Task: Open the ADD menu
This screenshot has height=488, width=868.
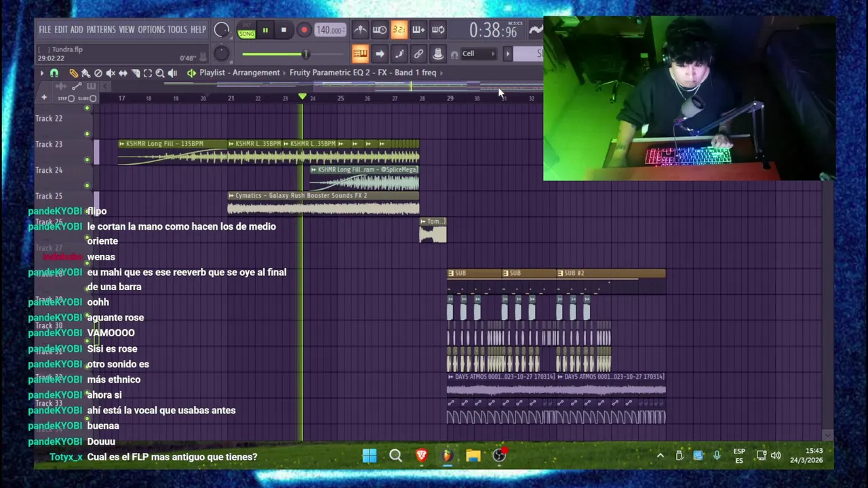Action: pyautogui.click(x=77, y=30)
